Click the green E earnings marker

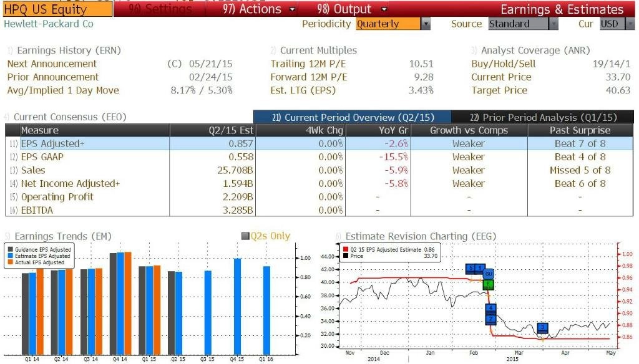tap(488, 284)
